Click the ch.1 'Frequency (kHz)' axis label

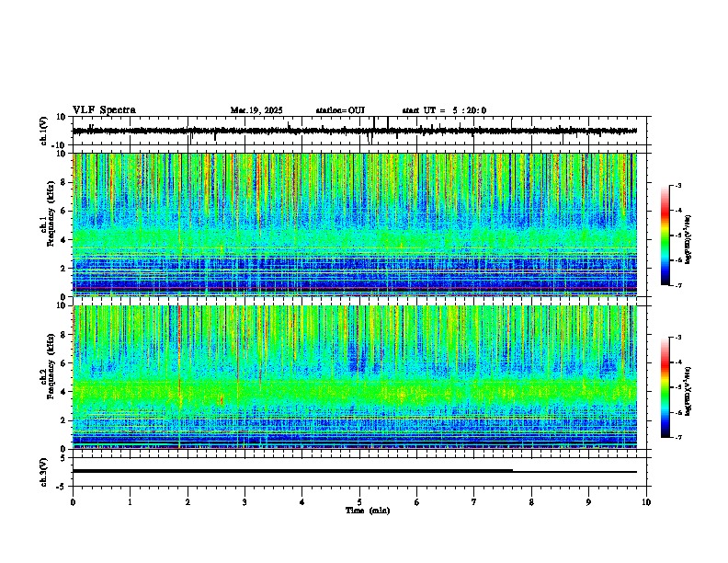pyautogui.click(x=51, y=213)
